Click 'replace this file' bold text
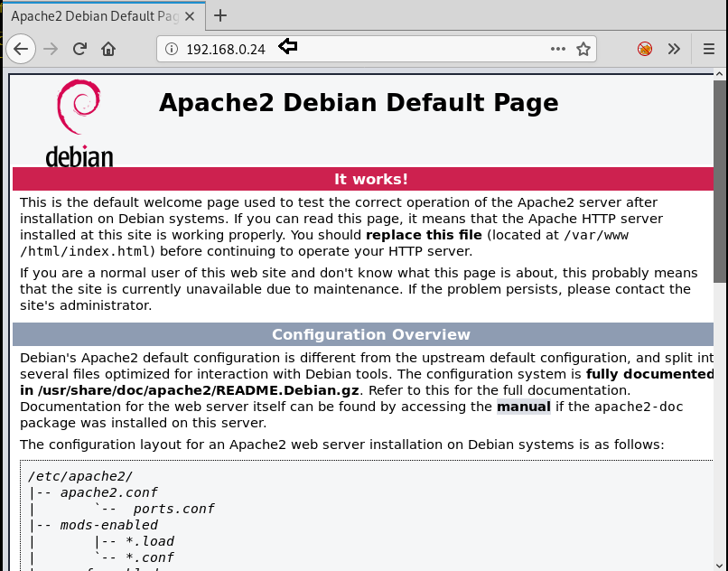 point(424,235)
